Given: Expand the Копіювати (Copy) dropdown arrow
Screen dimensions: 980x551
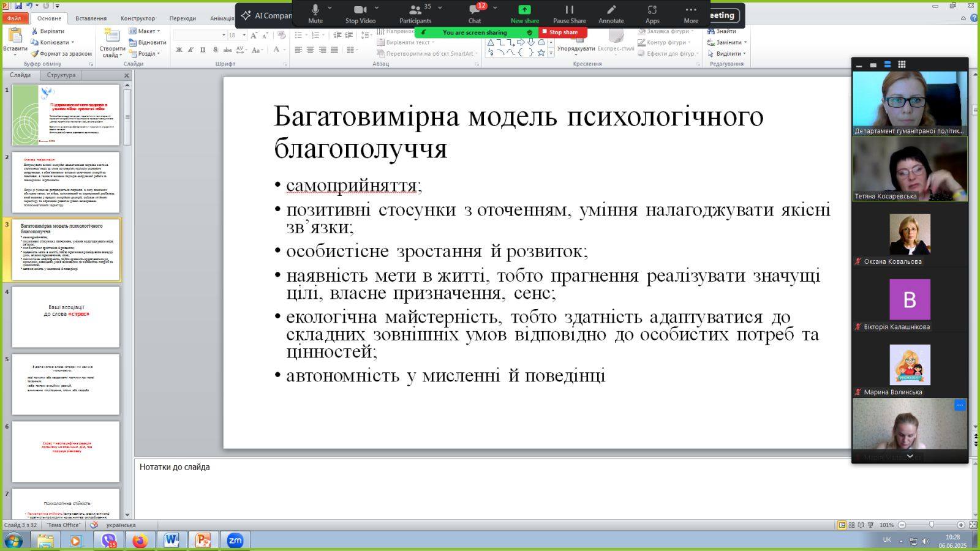Looking at the screenshot, I should pos(72,43).
